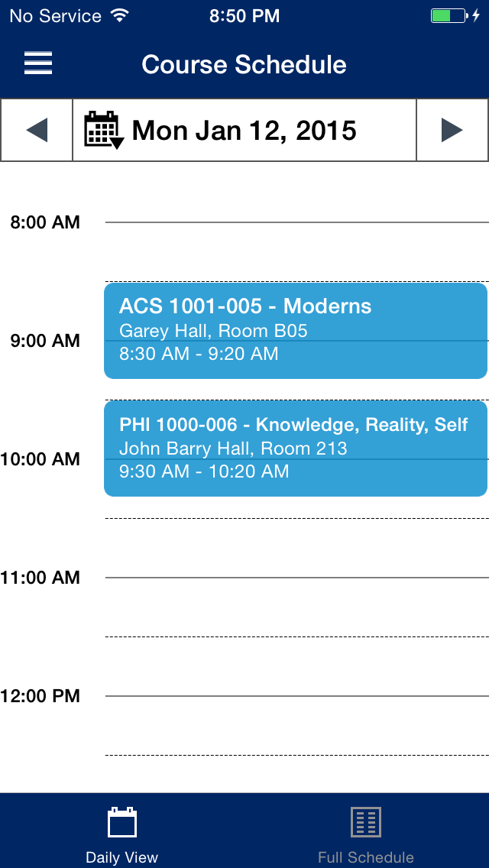Open the hamburger navigation menu
Screen dimensions: 489x868
[x=38, y=63]
